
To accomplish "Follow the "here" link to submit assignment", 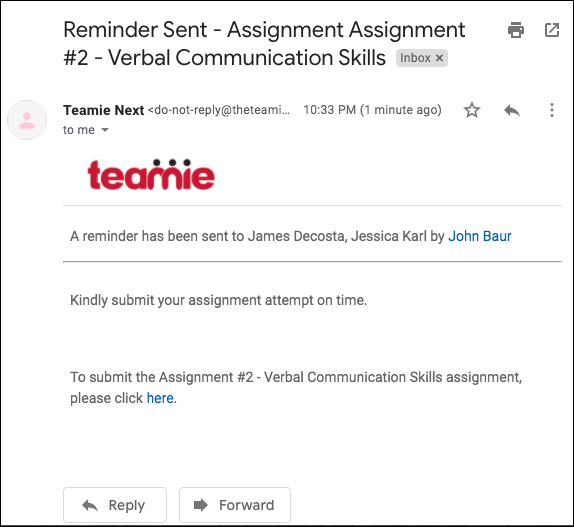I will click(160, 398).
